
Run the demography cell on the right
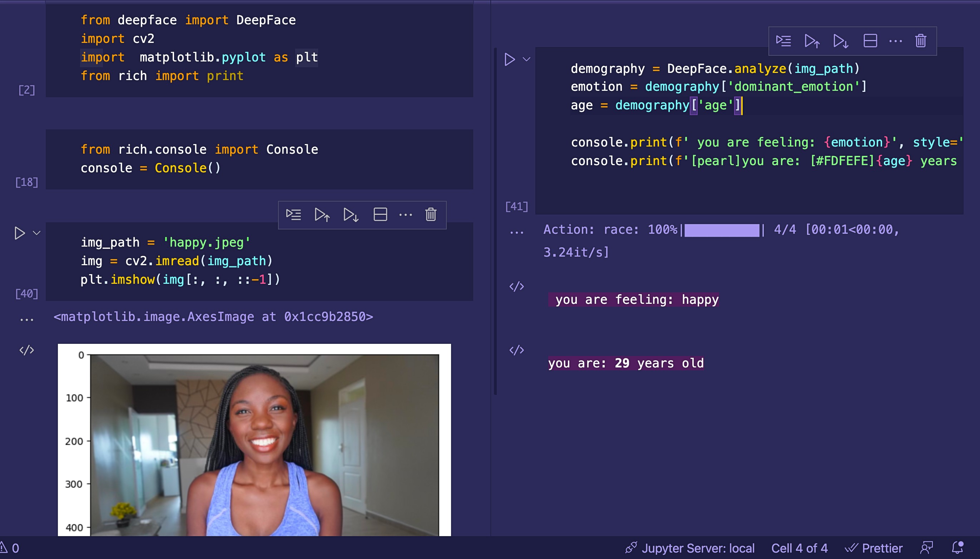click(x=509, y=59)
